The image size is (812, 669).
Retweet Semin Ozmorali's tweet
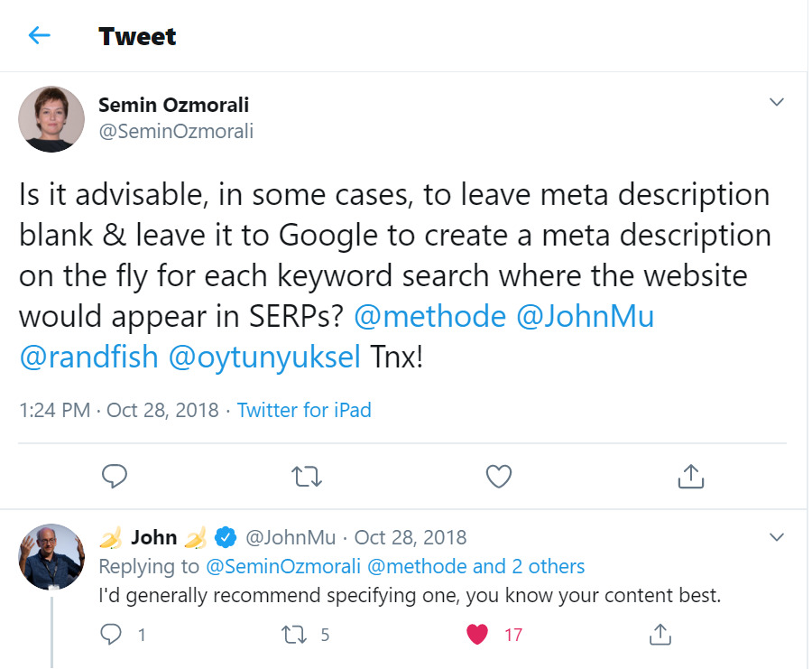pos(307,476)
